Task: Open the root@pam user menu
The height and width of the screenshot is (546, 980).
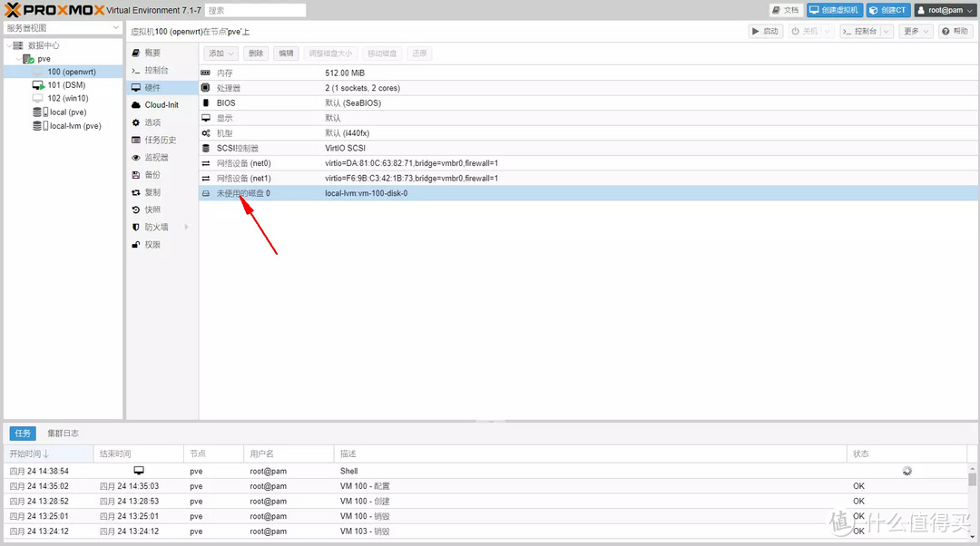Action: (946, 10)
